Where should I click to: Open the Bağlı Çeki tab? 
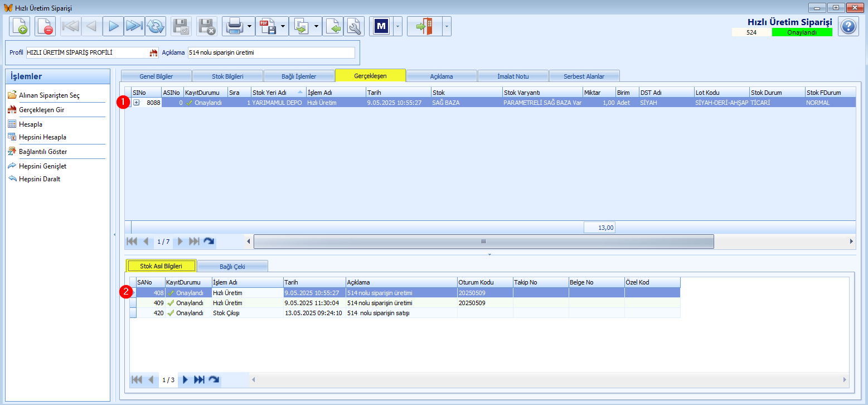[232, 266]
